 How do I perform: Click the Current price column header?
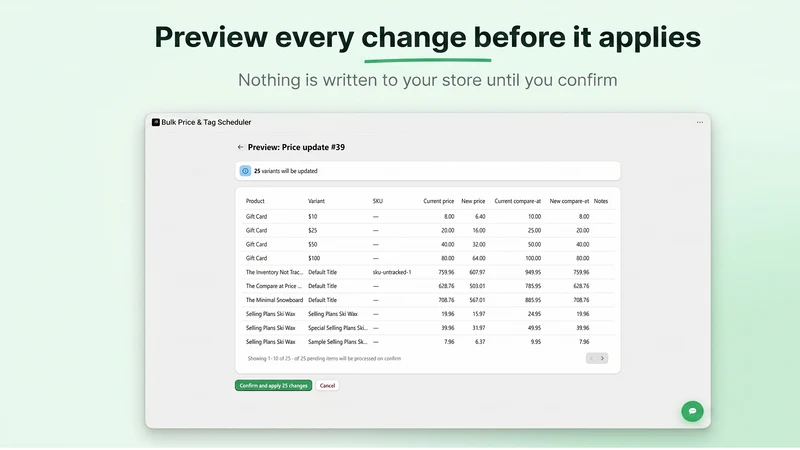(438, 201)
